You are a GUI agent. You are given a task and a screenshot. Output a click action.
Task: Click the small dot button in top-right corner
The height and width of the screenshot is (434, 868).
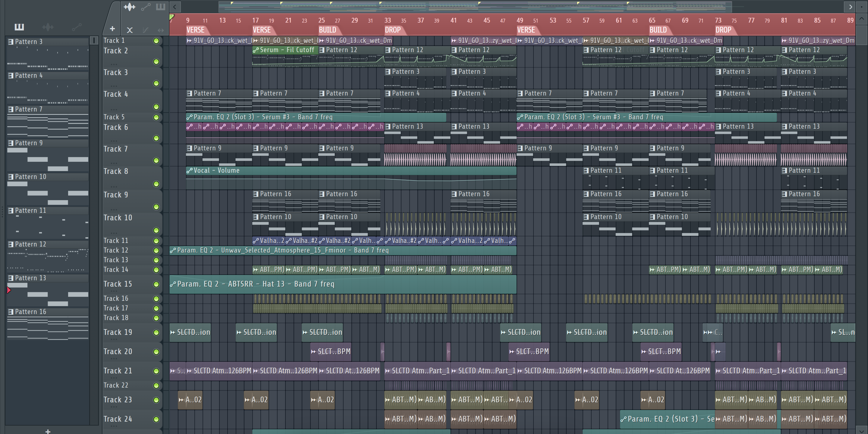pos(862,7)
